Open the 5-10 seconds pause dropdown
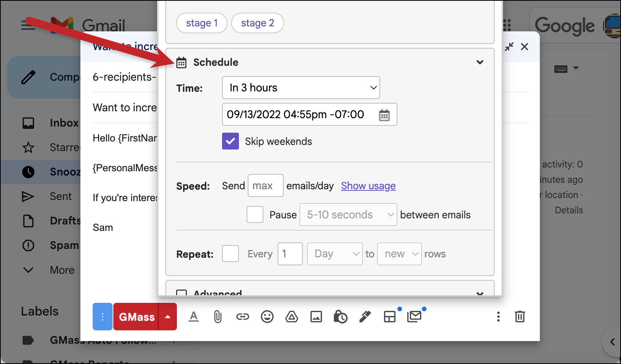621x364 pixels. tap(348, 214)
